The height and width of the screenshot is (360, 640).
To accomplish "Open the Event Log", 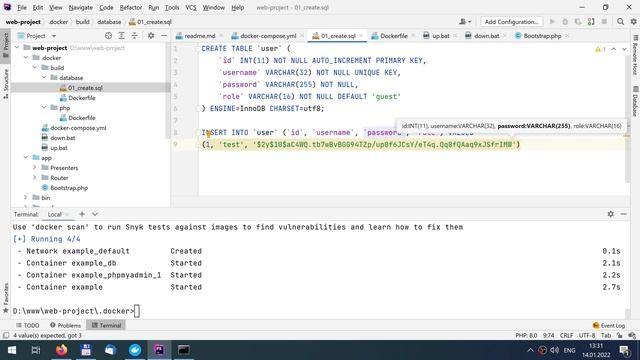I will [609, 325].
